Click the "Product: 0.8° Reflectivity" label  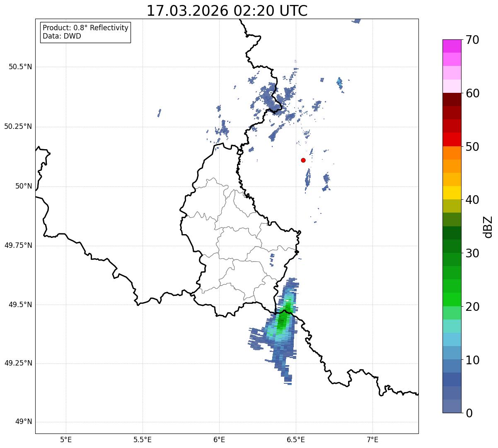[x=86, y=28]
